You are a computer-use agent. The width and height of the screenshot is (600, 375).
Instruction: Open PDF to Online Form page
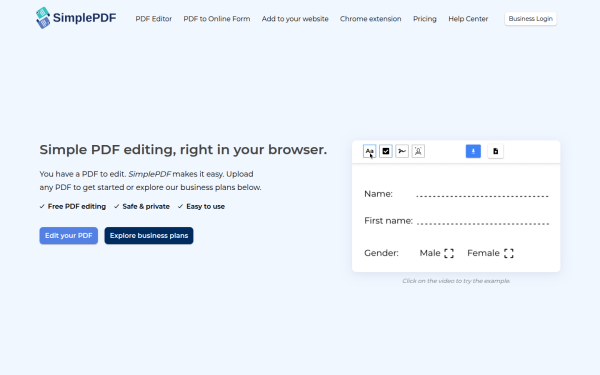coord(217,19)
